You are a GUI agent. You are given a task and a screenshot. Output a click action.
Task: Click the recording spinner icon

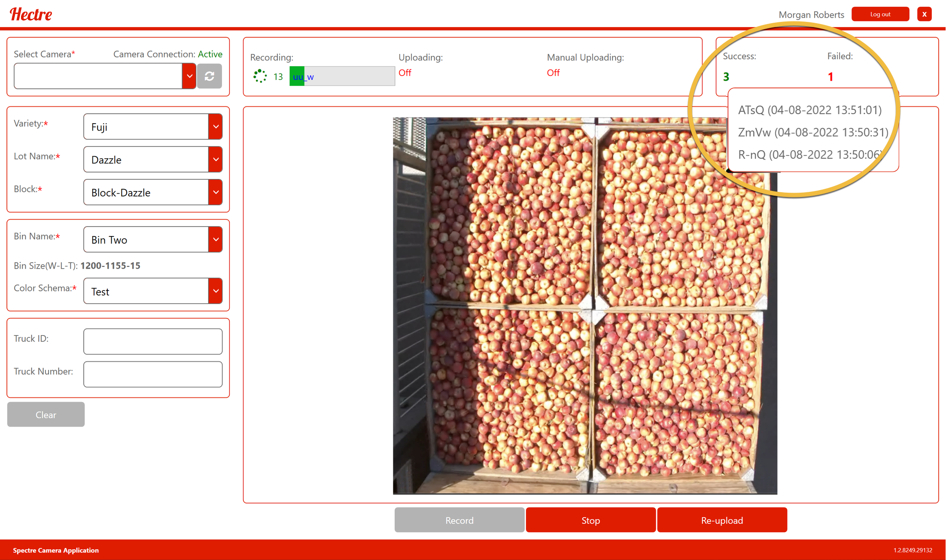[x=260, y=76]
